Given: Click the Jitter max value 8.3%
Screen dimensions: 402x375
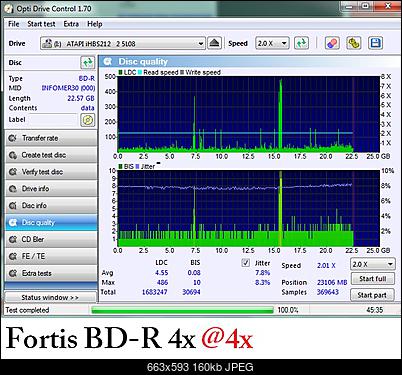Looking at the screenshot, I should (263, 283).
